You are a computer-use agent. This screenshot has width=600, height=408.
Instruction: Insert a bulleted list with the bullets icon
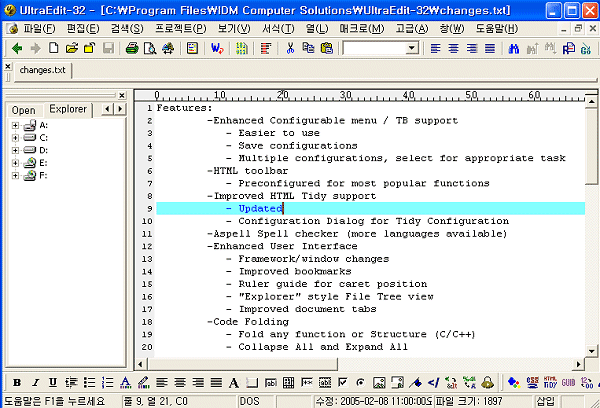tap(90, 382)
